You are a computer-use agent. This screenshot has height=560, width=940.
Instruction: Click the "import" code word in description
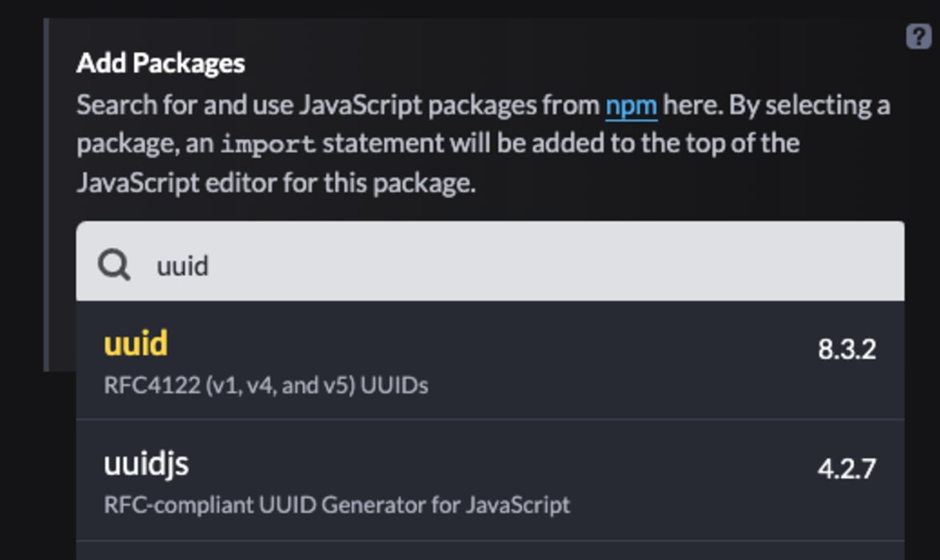coord(269,145)
